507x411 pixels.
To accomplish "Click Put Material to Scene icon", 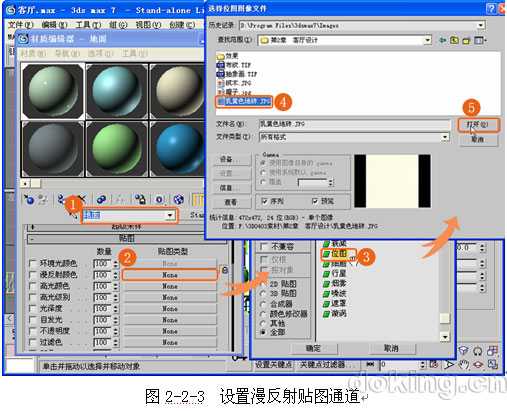I will 43,200.
